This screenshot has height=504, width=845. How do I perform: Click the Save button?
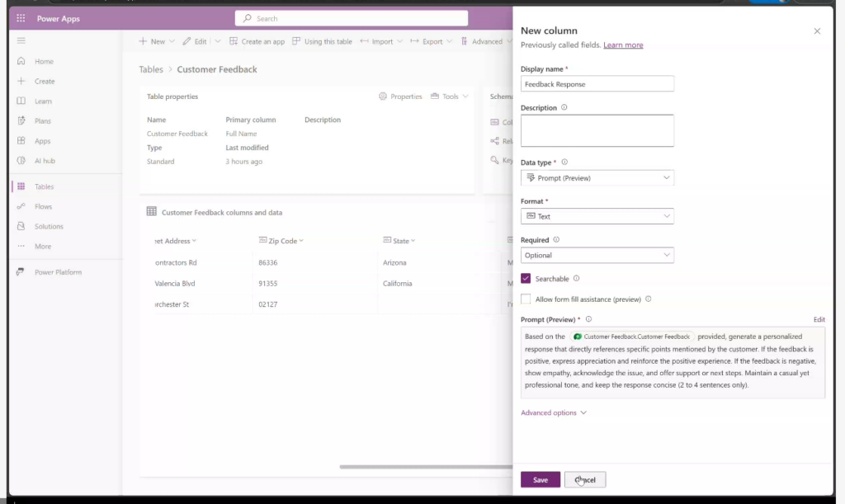540,480
